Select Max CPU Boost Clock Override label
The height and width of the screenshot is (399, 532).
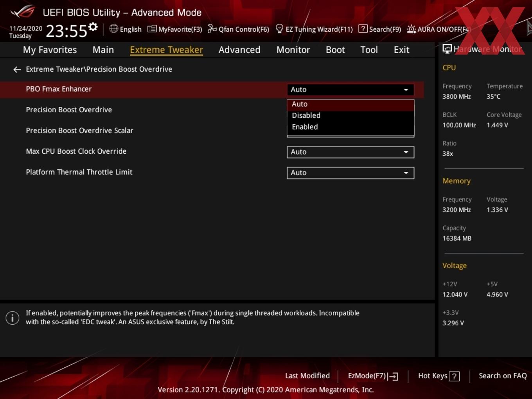(76, 151)
